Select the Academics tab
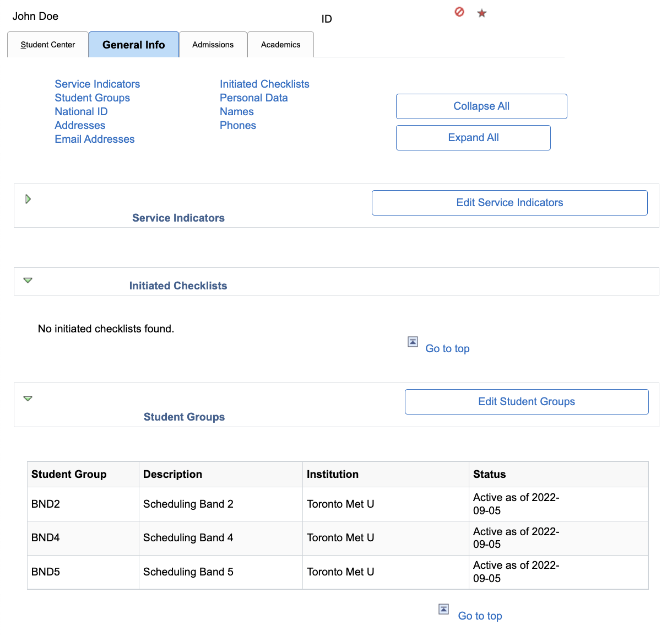 point(280,45)
